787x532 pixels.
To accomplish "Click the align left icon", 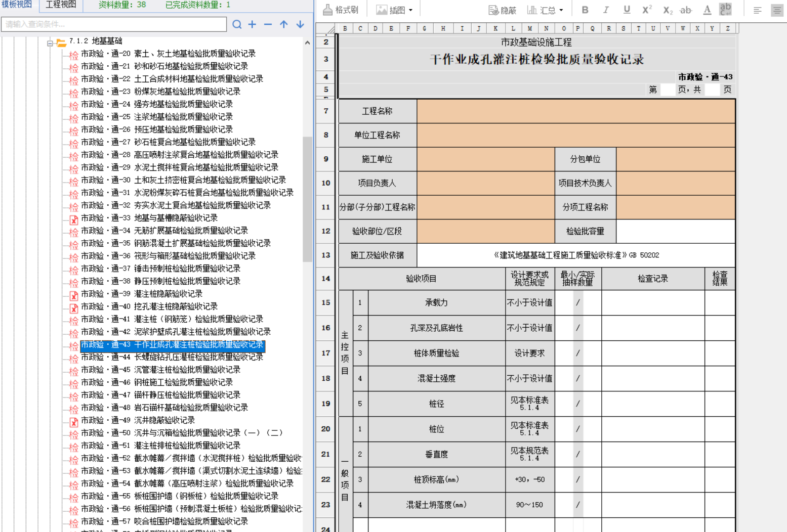I will coord(758,10).
